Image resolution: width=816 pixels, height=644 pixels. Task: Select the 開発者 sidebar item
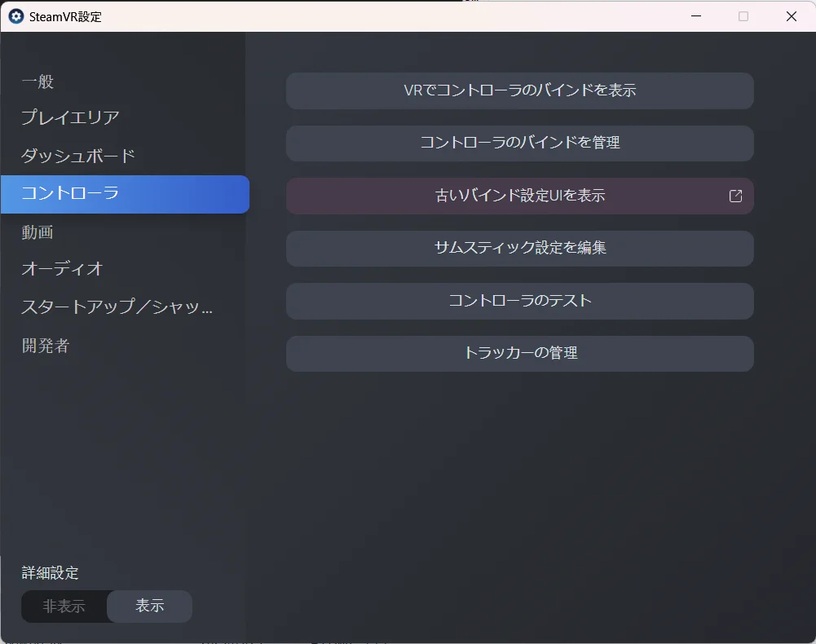tap(46, 346)
